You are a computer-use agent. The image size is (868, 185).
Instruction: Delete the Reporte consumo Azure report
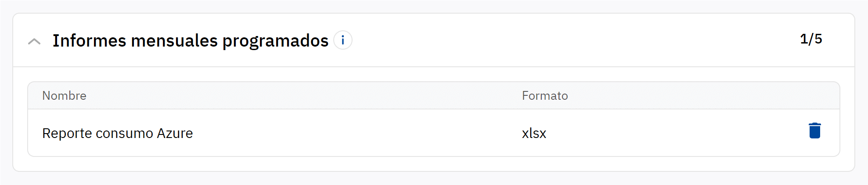click(814, 131)
